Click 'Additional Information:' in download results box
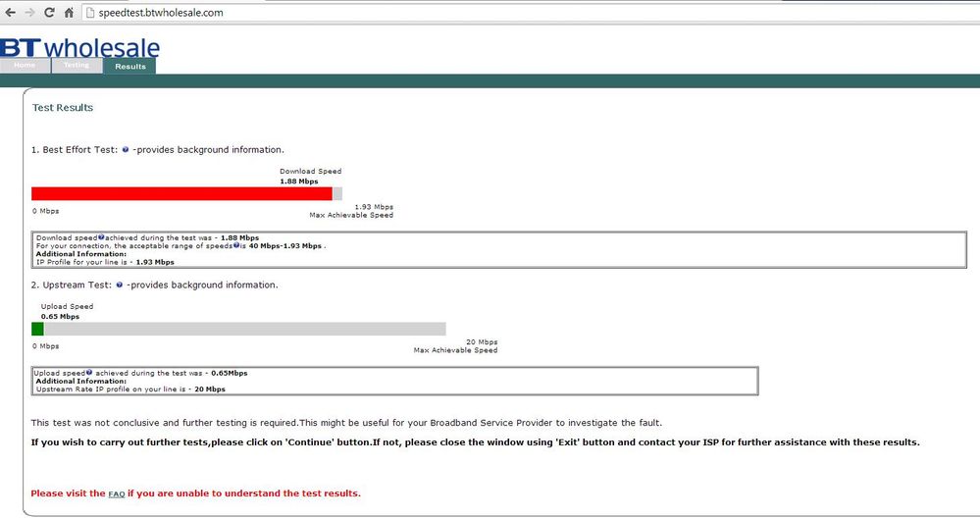This screenshot has height=518, width=980. coord(81,254)
